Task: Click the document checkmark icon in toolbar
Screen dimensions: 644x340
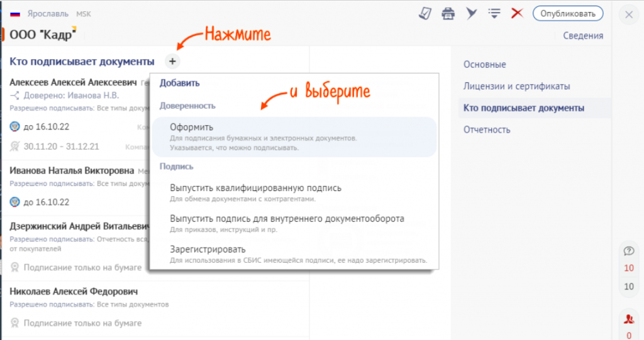Action: [x=426, y=13]
